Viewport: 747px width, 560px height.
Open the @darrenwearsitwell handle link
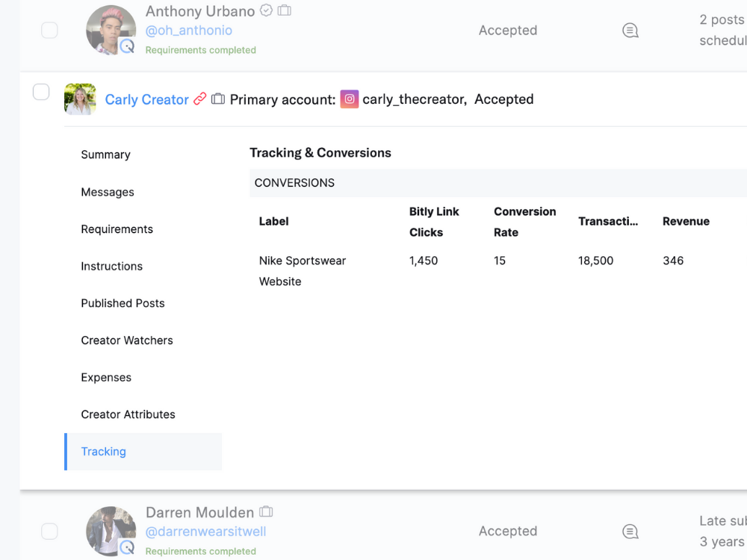point(205,532)
